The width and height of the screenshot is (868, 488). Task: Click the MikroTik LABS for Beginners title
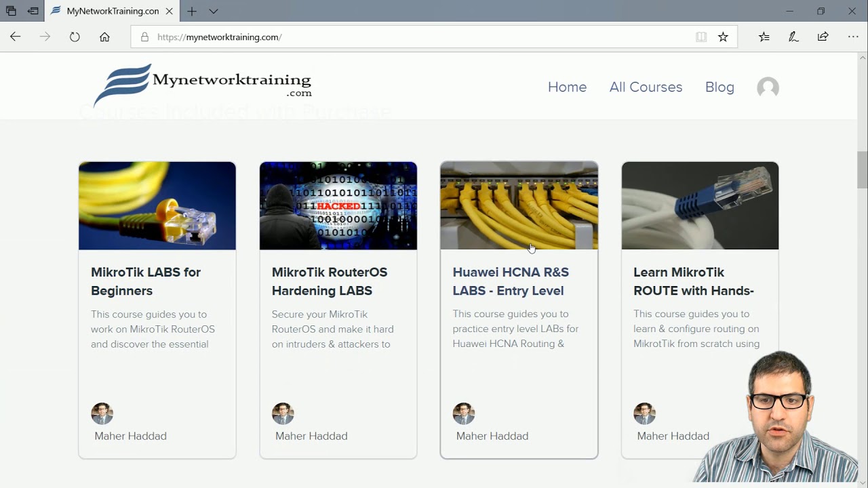[x=146, y=281]
